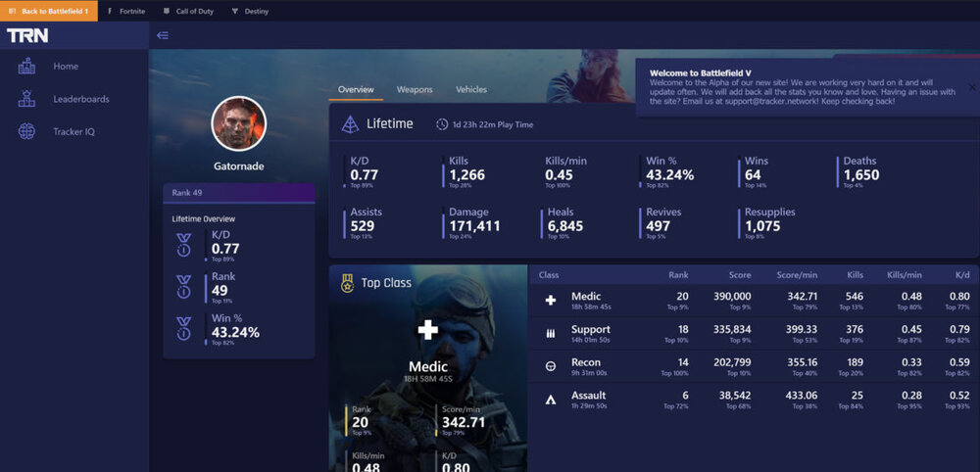
Task: Click the Leaderboards podium icon
Action: (26, 99)
